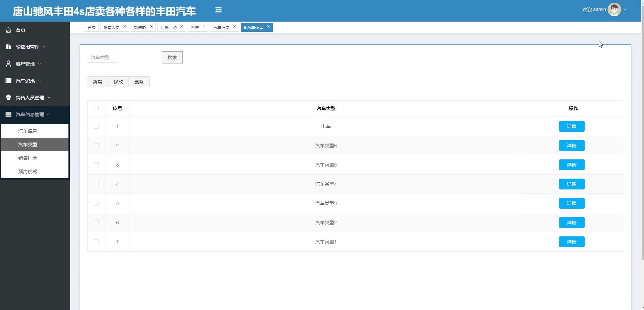Click the 电车 table cell
Screen dimensions: 644x310
point(326,126)
